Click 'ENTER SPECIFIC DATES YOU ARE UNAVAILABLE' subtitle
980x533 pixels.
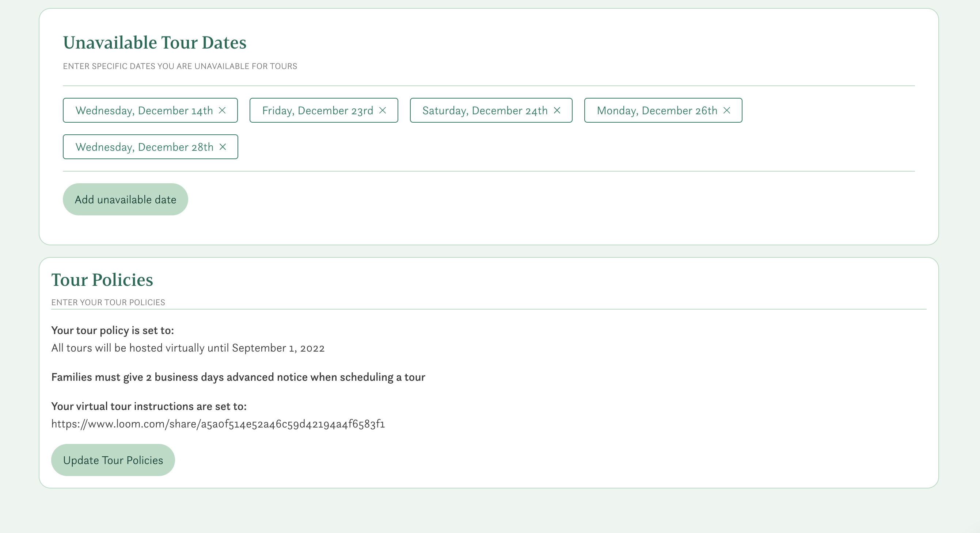180,66
